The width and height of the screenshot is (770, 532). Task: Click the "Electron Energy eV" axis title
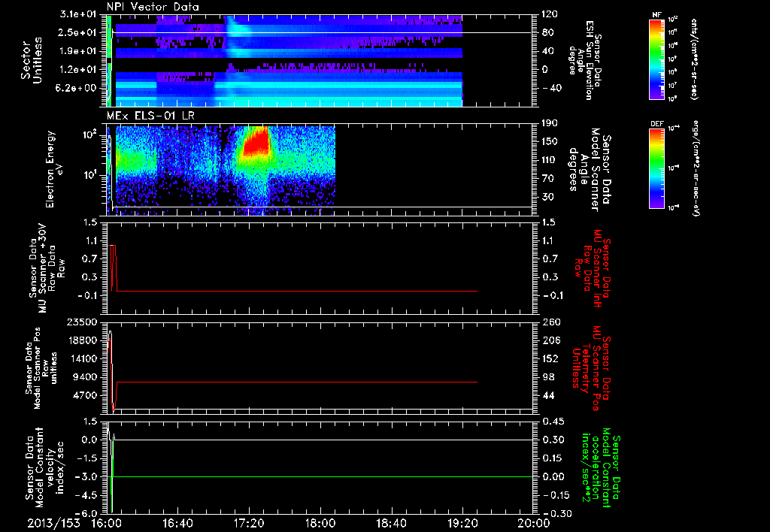coord(54,169)
